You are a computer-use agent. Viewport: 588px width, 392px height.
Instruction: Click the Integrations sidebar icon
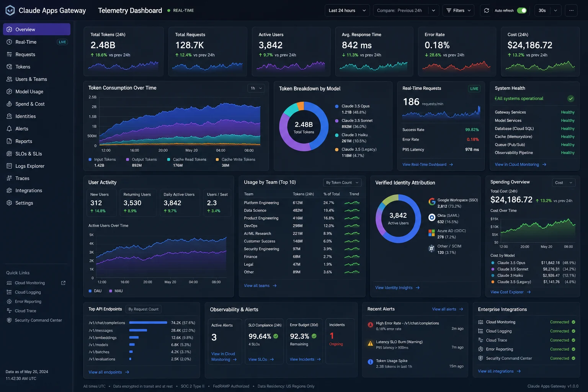(9, 191)
